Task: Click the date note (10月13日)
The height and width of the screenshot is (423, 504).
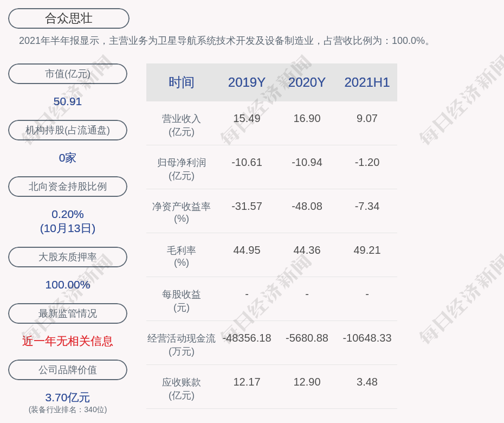Action: click(68, 228)
